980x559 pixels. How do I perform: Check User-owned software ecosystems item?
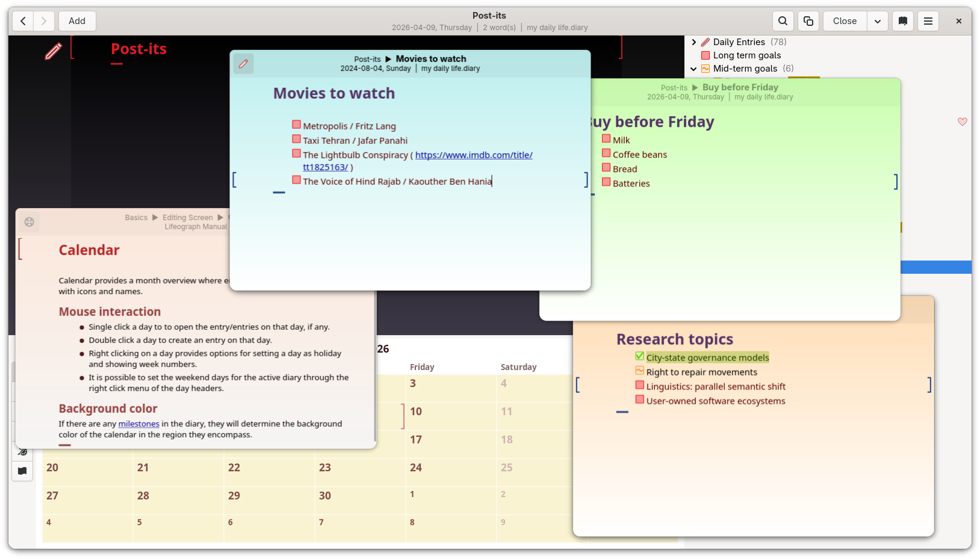coord(640,400)
